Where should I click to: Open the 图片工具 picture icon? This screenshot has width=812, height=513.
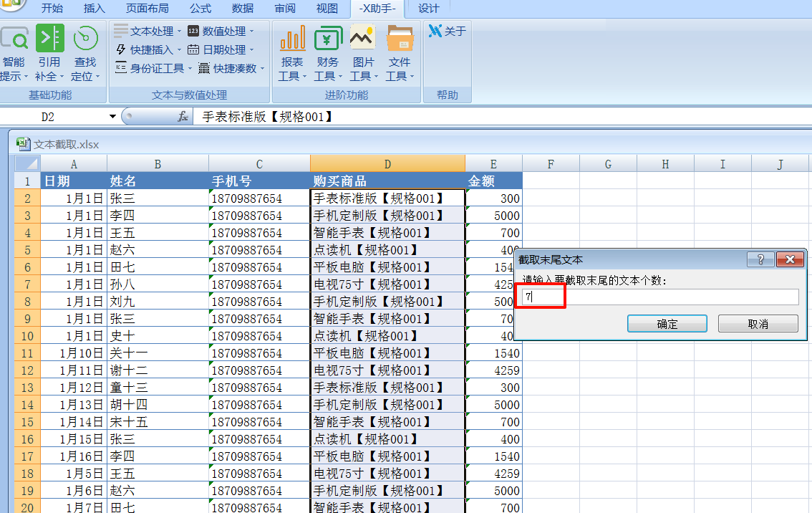click(362, 37)
